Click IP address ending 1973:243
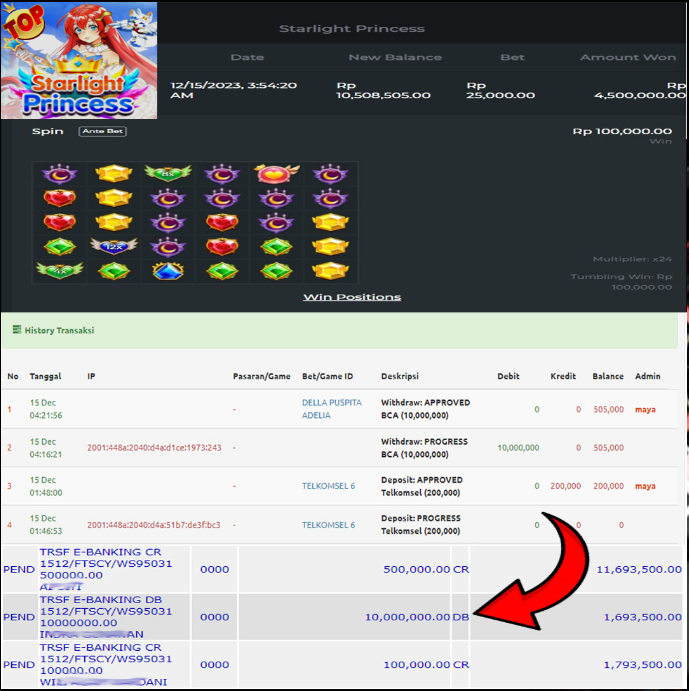This screenshot has width=689, height=691. 154,448
